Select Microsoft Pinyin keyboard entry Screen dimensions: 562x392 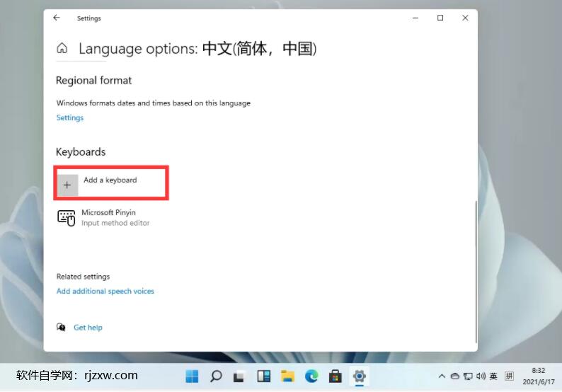pos(103,218)
